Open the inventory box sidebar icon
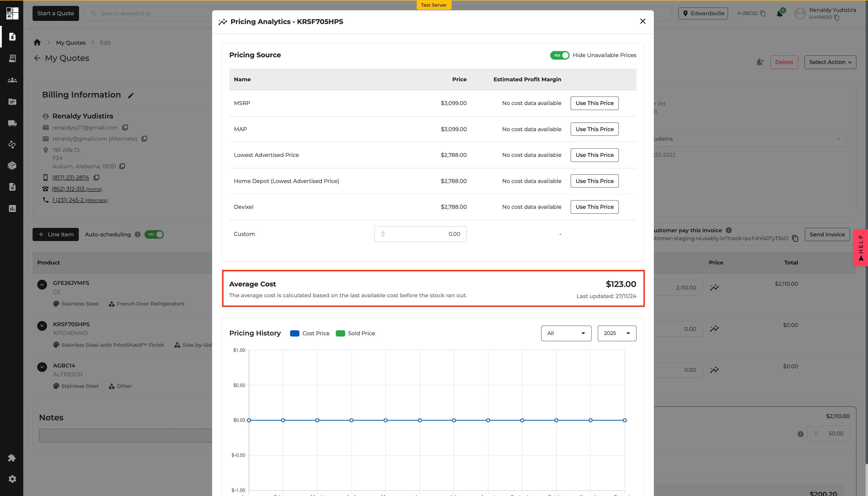The width and height of the screenshot is (868, 496). tap(12, 166)
